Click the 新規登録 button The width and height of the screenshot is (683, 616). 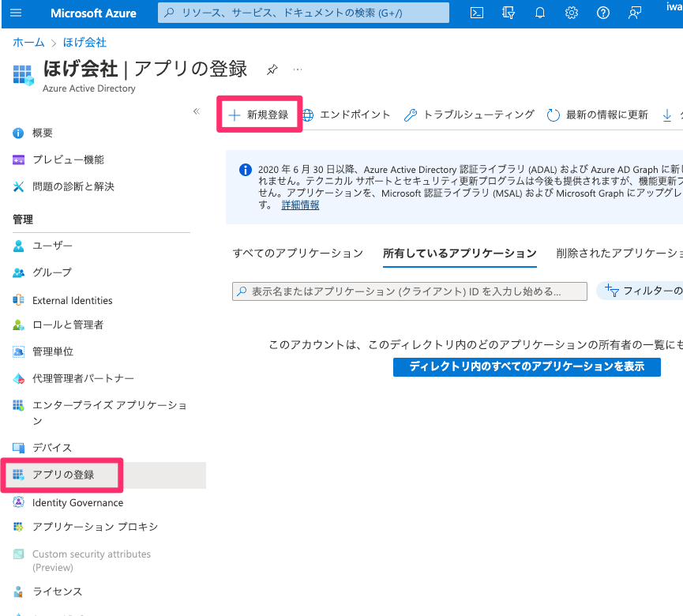259,114
